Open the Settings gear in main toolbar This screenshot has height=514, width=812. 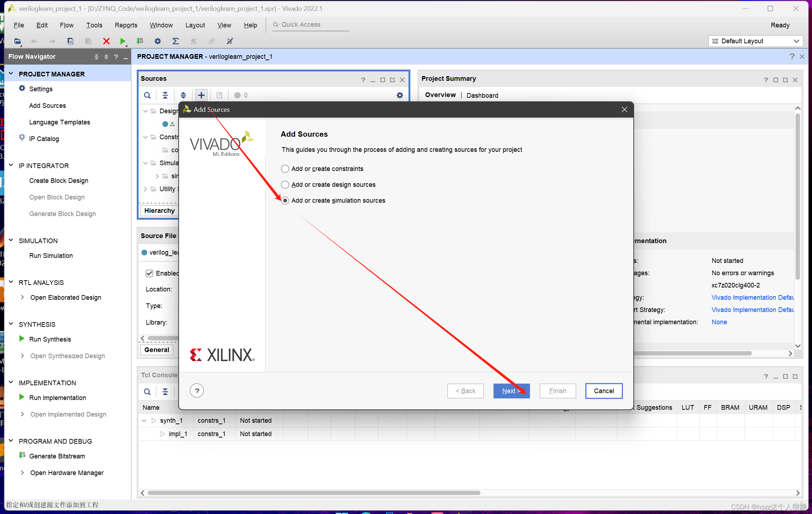pyautogui.click(x=157, y=41)
